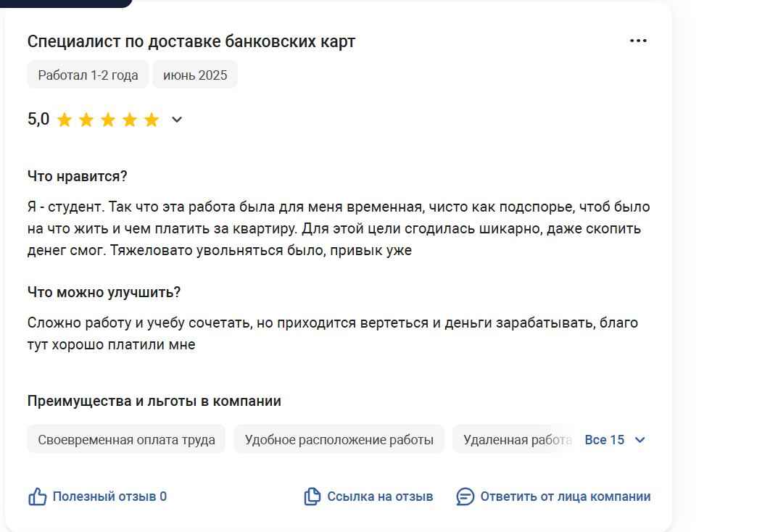Click "Полезный отзыв 0" link
This screenshot has width=778, height=532.
click(x=109, y=496)
